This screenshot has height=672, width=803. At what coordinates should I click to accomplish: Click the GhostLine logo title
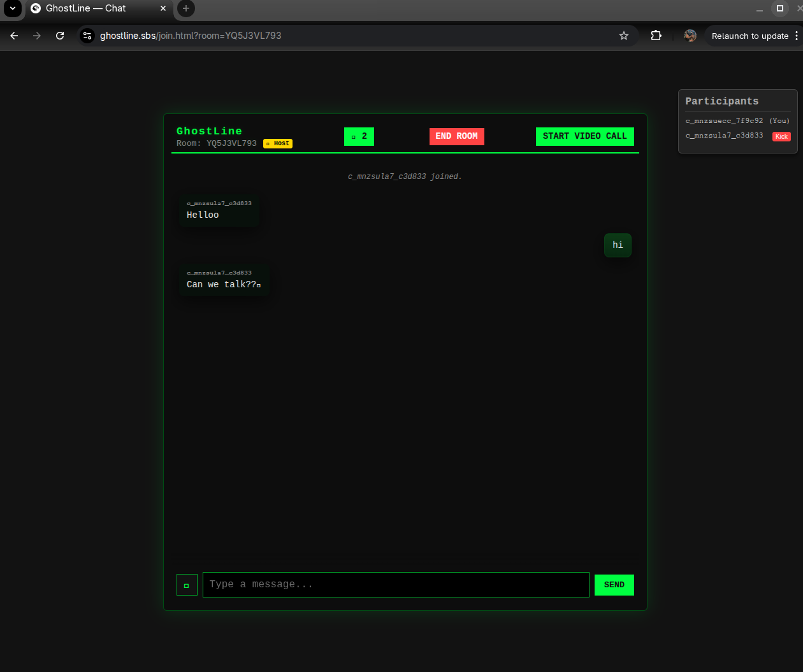coord(209,131)
